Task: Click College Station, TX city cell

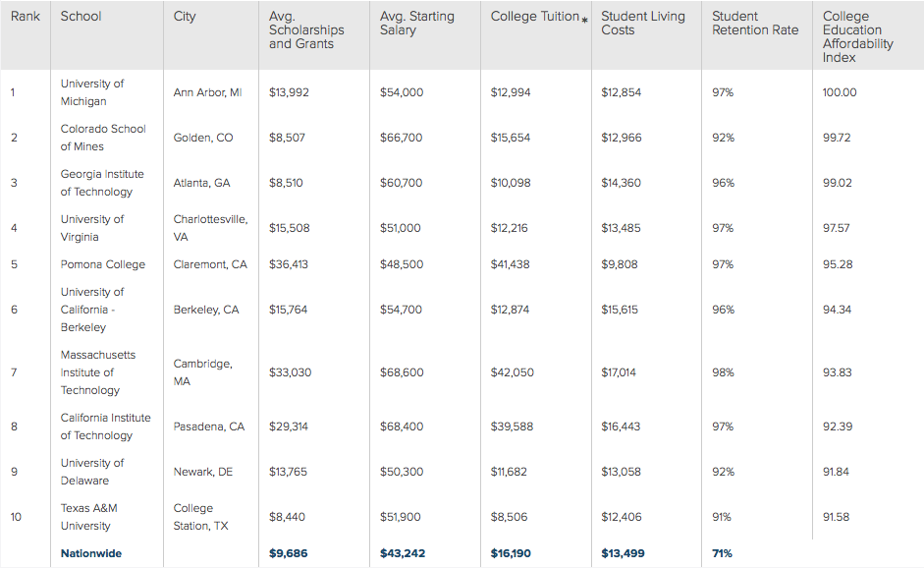Action: [200, 517]
